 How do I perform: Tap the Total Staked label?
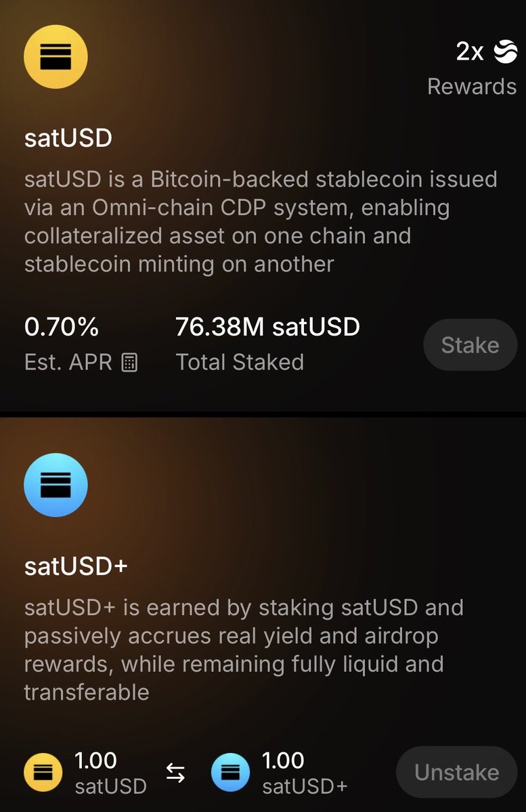pos(240,363)
